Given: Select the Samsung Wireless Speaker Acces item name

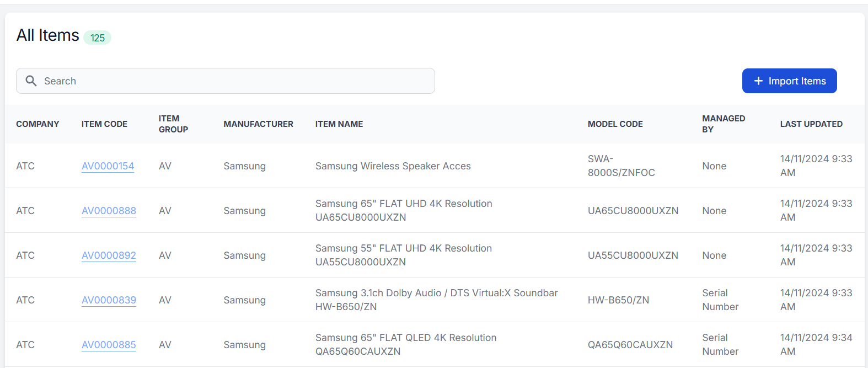Looking at the screenshot, I should (x=393, y=166).
